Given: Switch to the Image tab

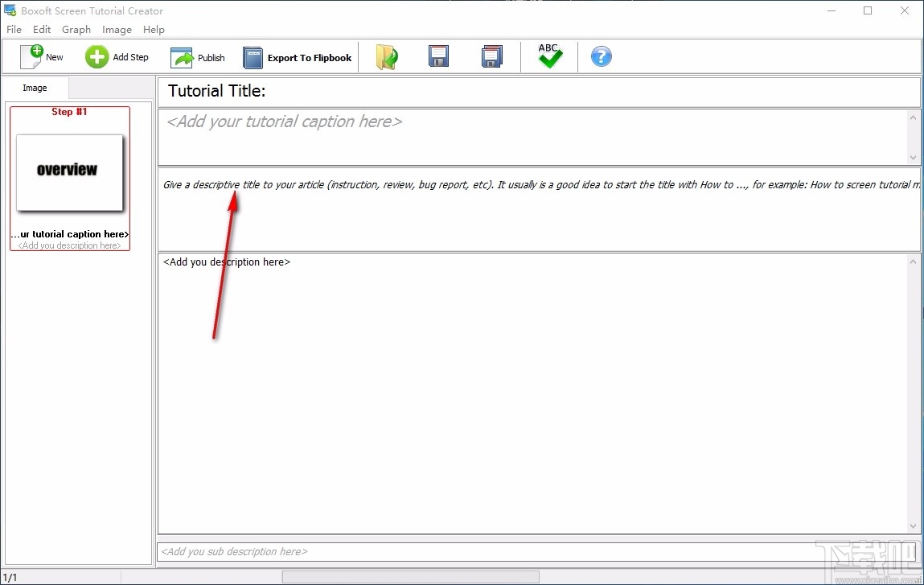Looking at the screenshot, I should [x=35, y=87].
